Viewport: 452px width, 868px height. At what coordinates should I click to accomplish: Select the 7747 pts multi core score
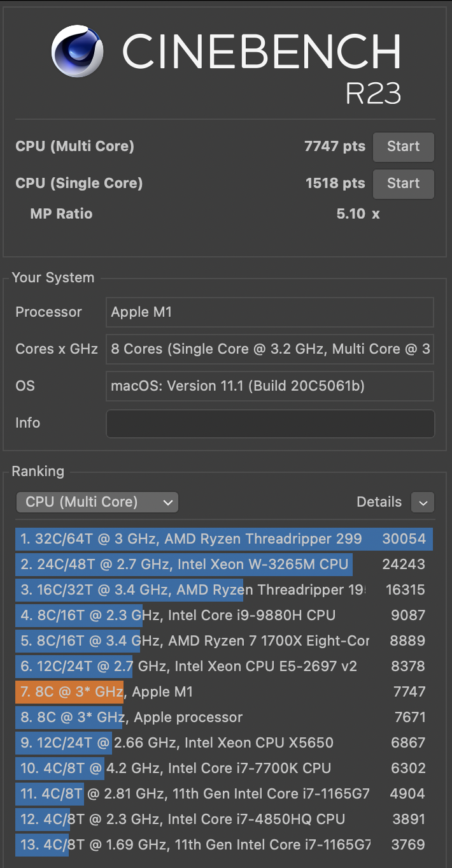coord(335,147)
